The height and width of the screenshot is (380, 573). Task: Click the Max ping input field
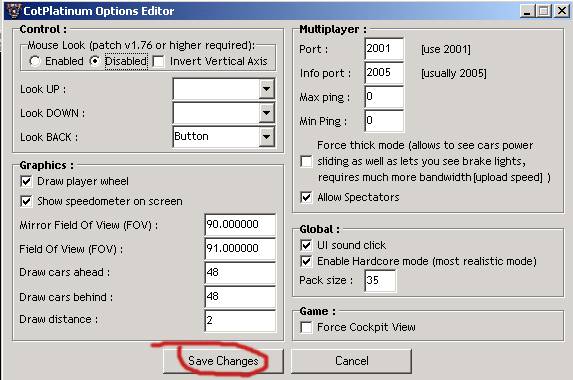click(x=384, y=97)
